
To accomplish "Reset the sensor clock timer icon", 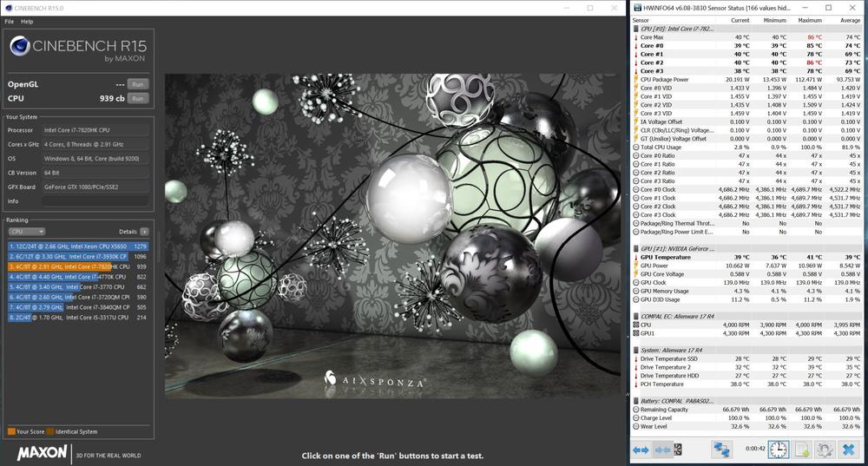I will pyautogui.click(x=779, y=450).
